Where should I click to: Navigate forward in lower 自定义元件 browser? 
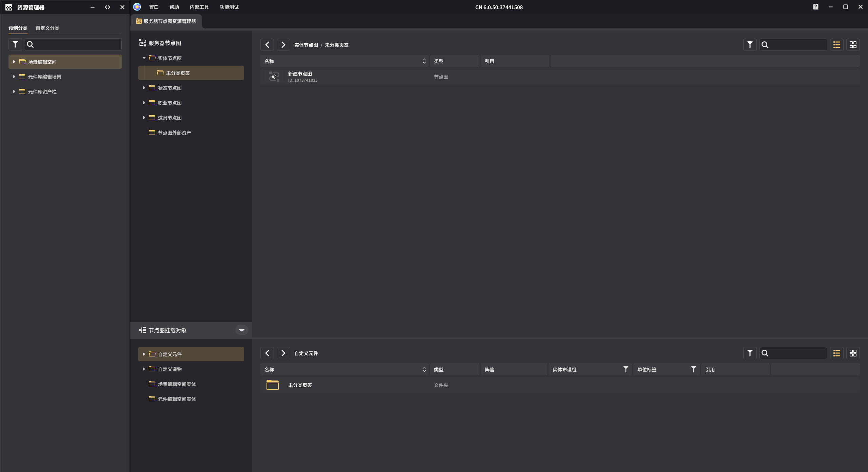coord(283,353)
